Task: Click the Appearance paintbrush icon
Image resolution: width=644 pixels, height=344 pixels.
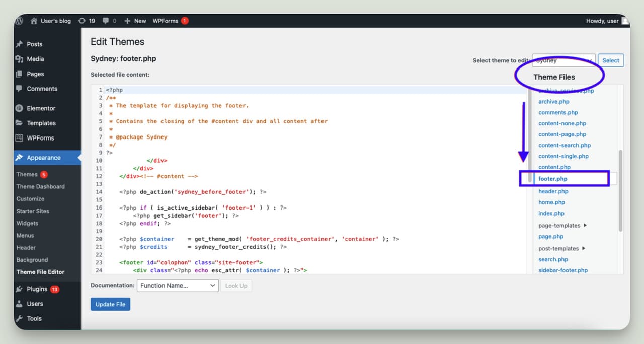Action: [19, 158]
